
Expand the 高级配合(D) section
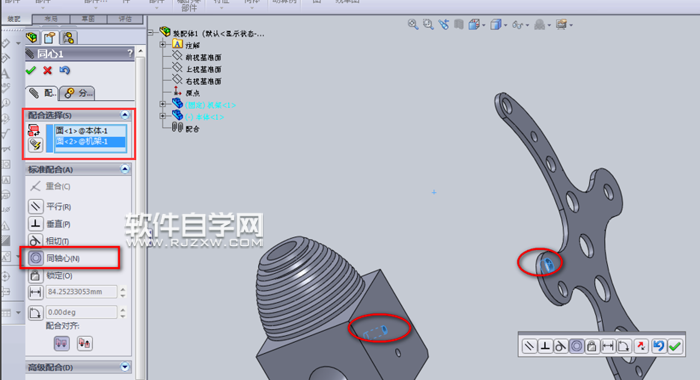tap(125, 367)
